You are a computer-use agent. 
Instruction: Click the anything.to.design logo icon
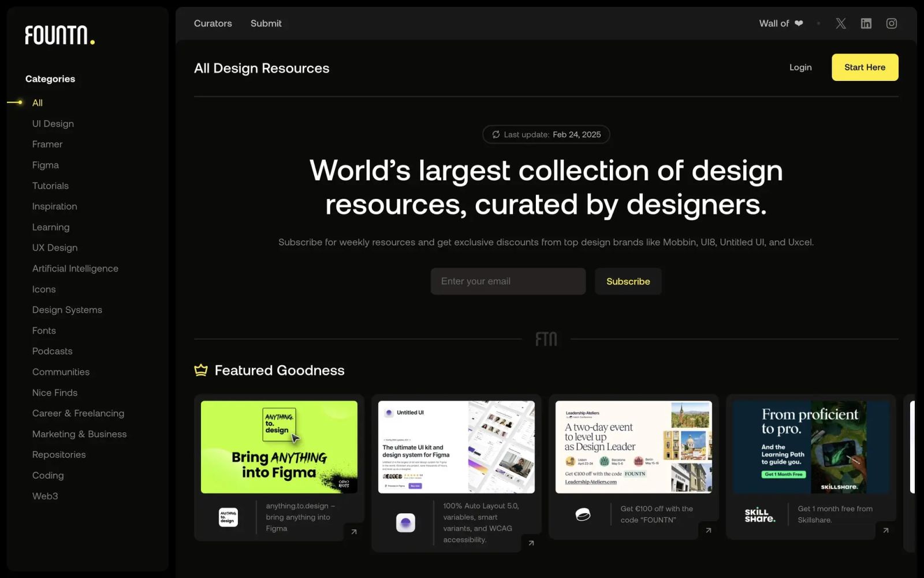228,517
